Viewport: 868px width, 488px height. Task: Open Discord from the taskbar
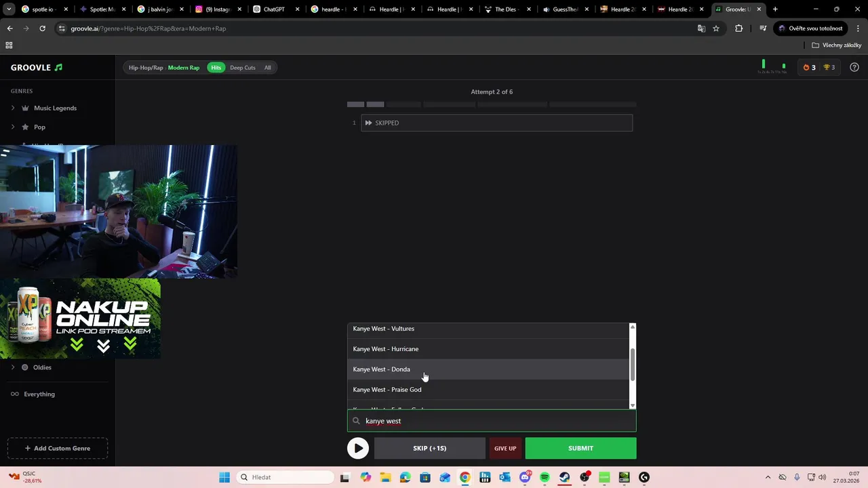pos(525,477)
